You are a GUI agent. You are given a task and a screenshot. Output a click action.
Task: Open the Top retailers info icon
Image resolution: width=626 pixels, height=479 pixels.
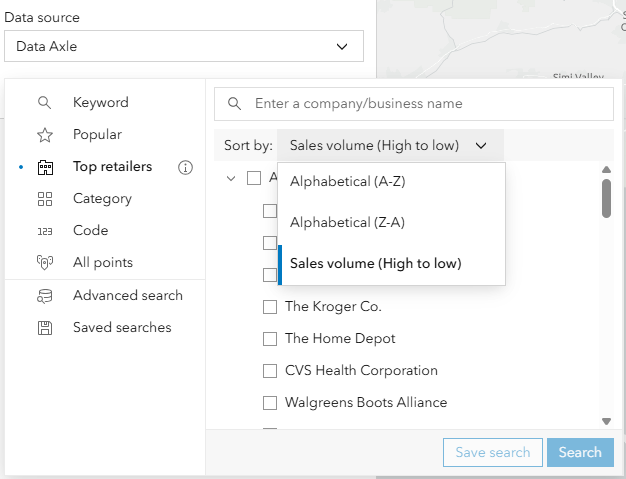pyautogui.click(x=185, y=167)
